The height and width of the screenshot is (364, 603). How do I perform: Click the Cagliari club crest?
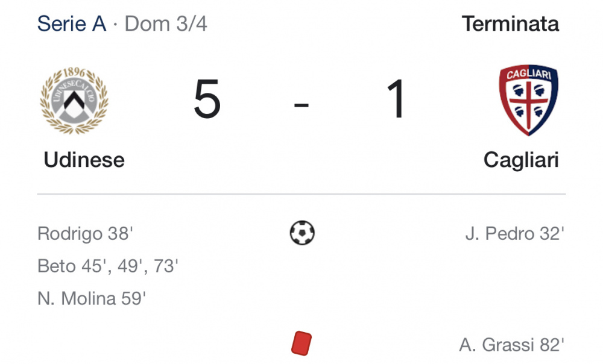(528, 100)
